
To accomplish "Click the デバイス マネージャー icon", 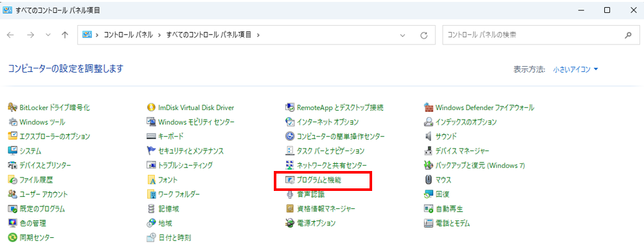I will (429, 151).
